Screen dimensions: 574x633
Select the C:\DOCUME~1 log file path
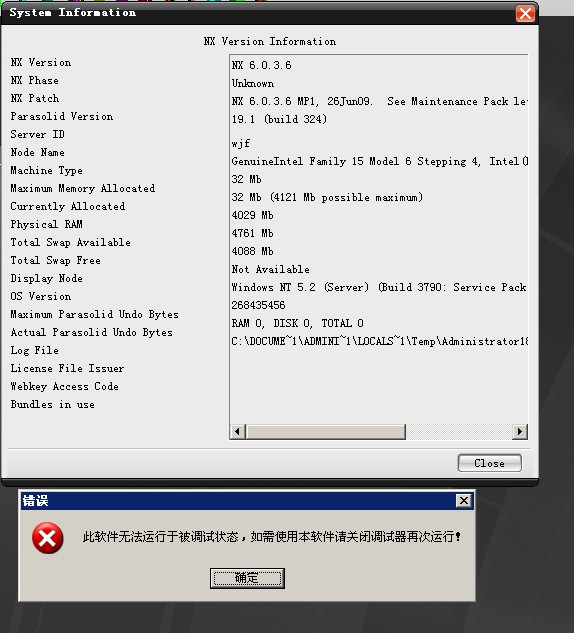point(379,342)
